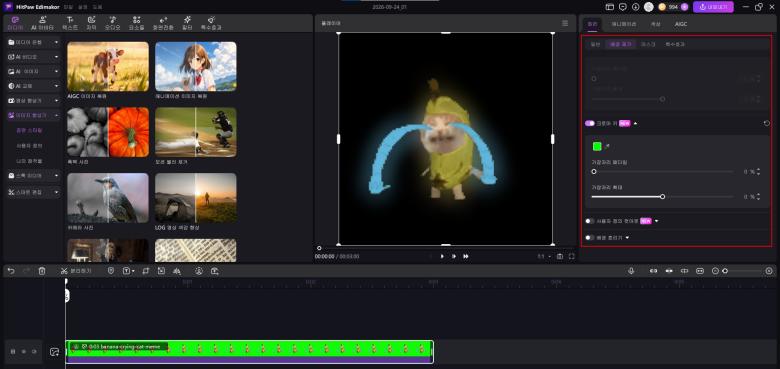Click the mirror flip icon in timeline toolbar
This screenshot has height=369, width=780.
pos(176,271)
